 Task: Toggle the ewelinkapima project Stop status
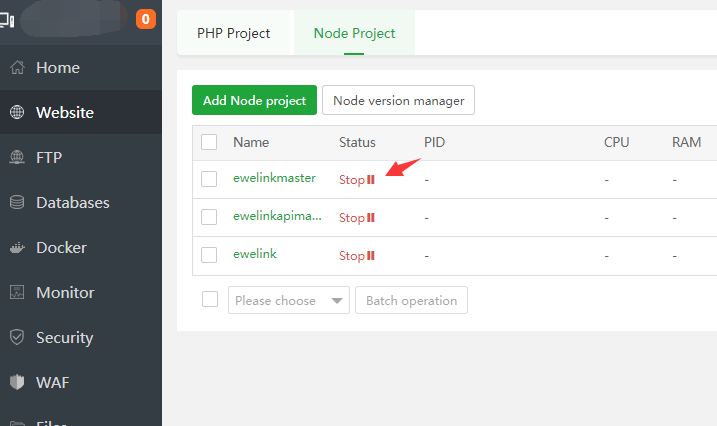click(x=356, y=217)
